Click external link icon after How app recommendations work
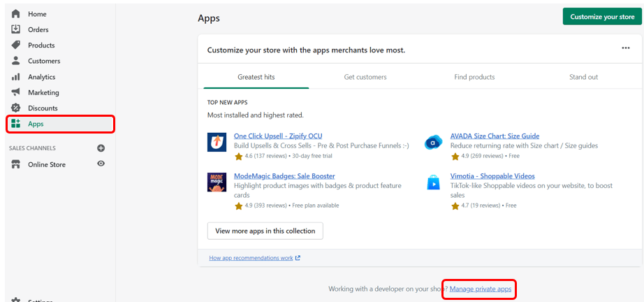Screen dimensions: 644x302 tap(298, 258)
